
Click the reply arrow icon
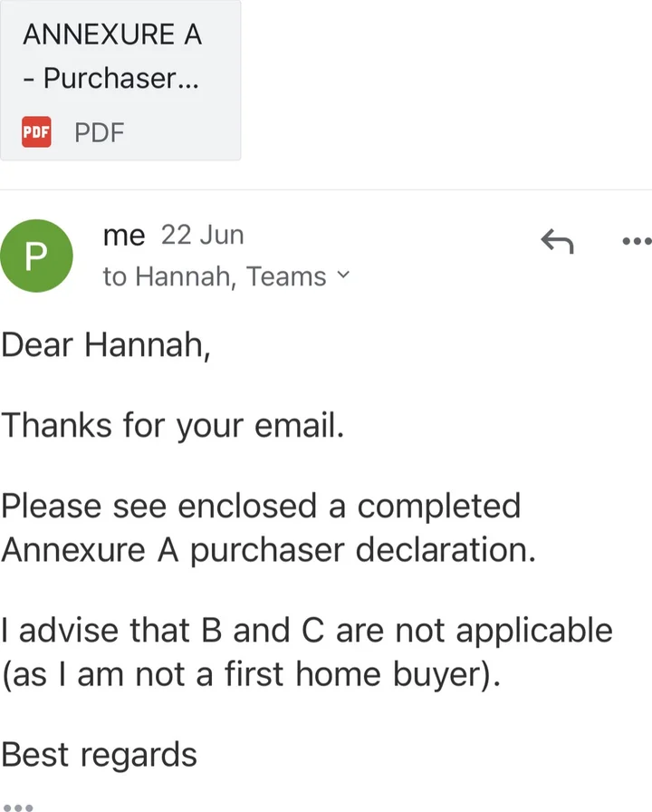[x=557, y=241]
